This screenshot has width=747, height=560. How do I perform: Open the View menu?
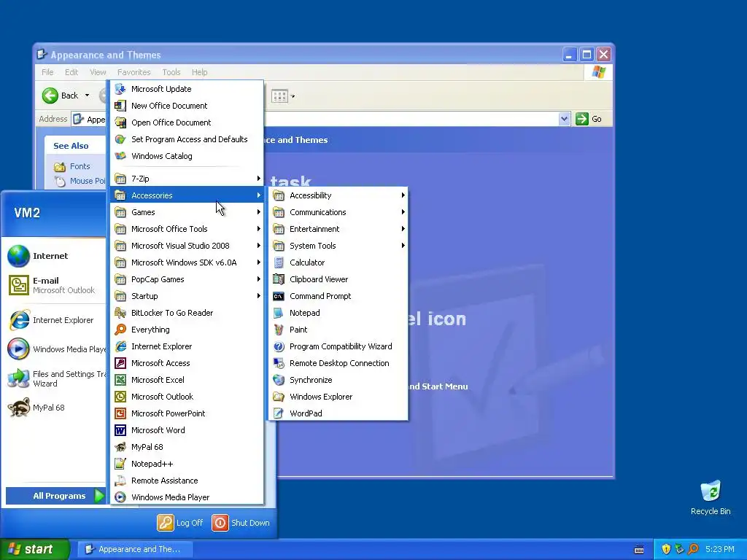98,72
